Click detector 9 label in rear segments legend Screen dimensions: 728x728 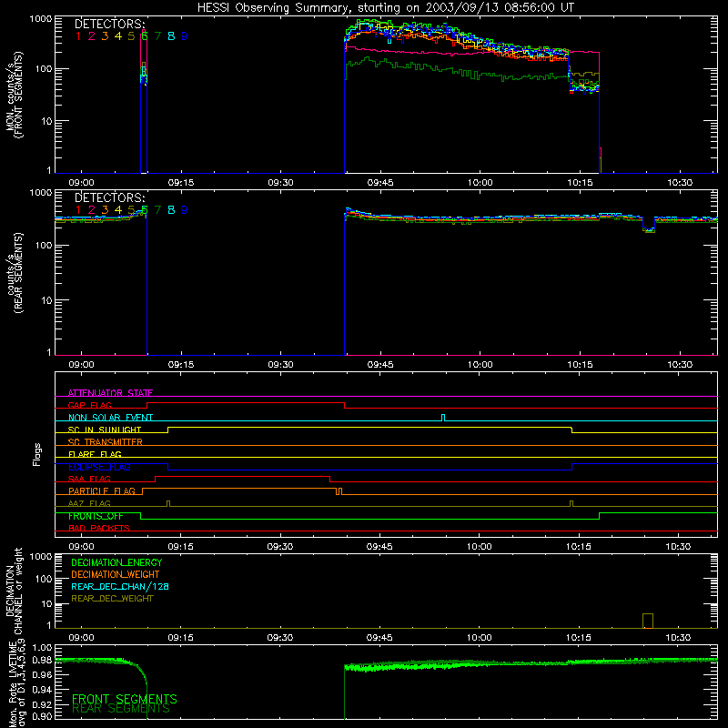click(185, 210)
